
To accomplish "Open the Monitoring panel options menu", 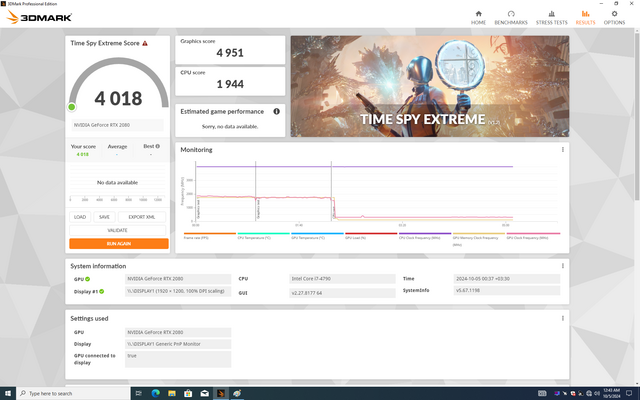I will [562, 149].
